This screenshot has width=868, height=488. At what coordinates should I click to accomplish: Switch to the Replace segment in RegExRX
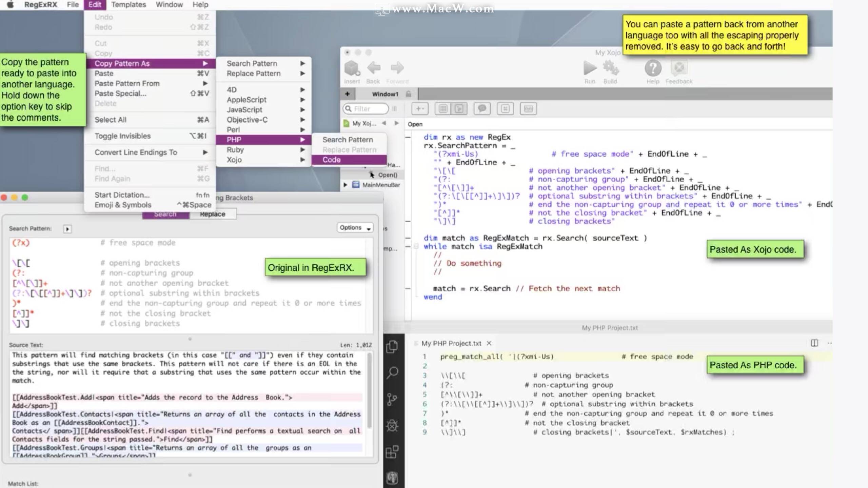pyautogui.click(x=213, y=214)
